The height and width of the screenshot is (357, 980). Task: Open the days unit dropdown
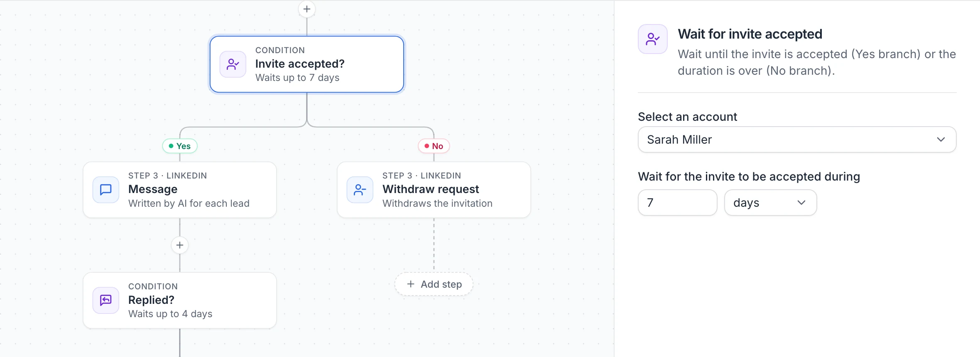[770, 203]
